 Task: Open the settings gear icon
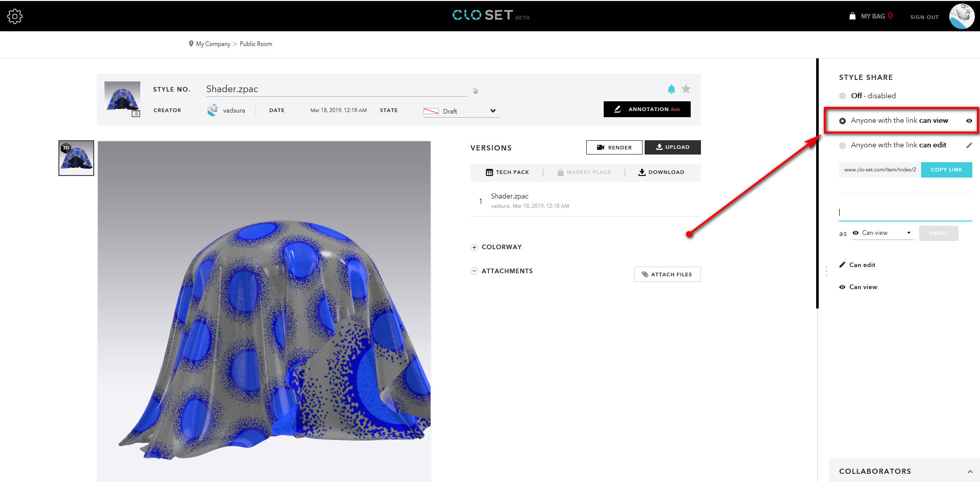(x=15, y=16)
